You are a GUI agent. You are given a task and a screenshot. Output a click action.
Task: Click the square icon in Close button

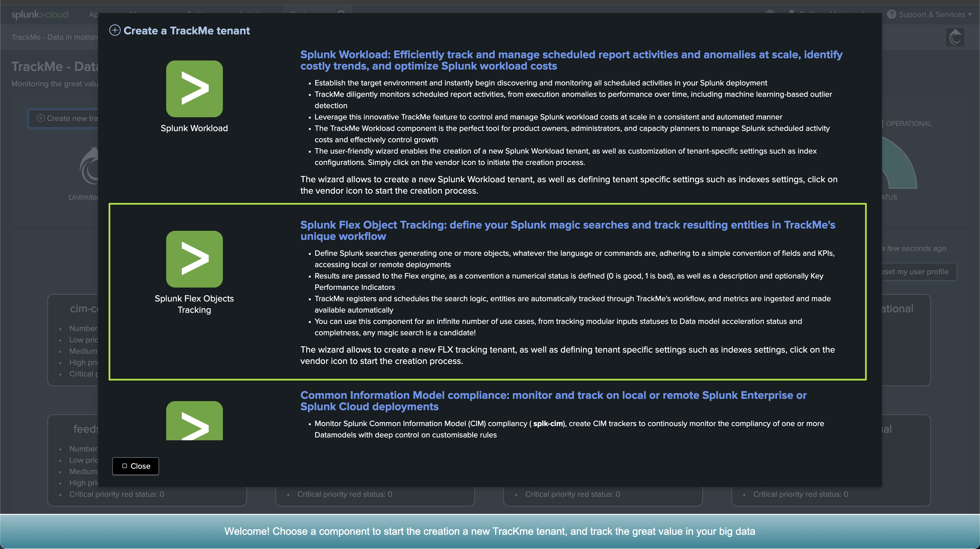click(x=124, y=466)
